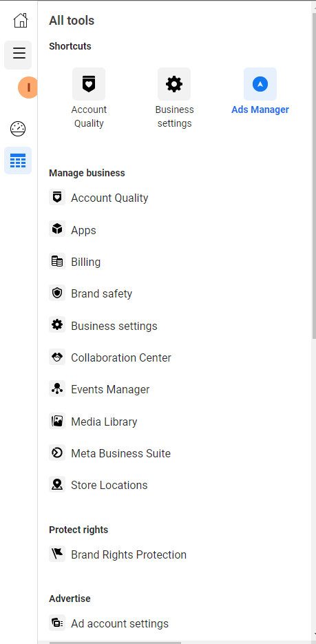
Task: Select the campaigns table grid icon
Action: click(18, 160)
